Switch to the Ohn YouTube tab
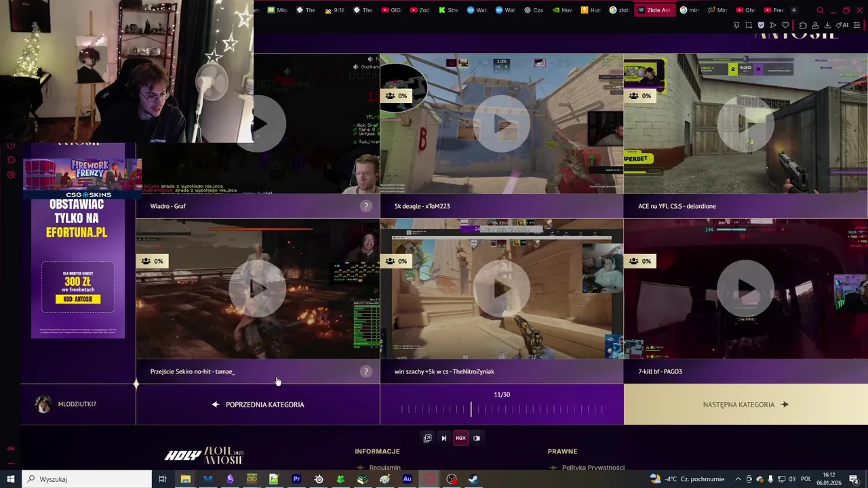The width and height of the screenshot is (868, 488). 745,10
